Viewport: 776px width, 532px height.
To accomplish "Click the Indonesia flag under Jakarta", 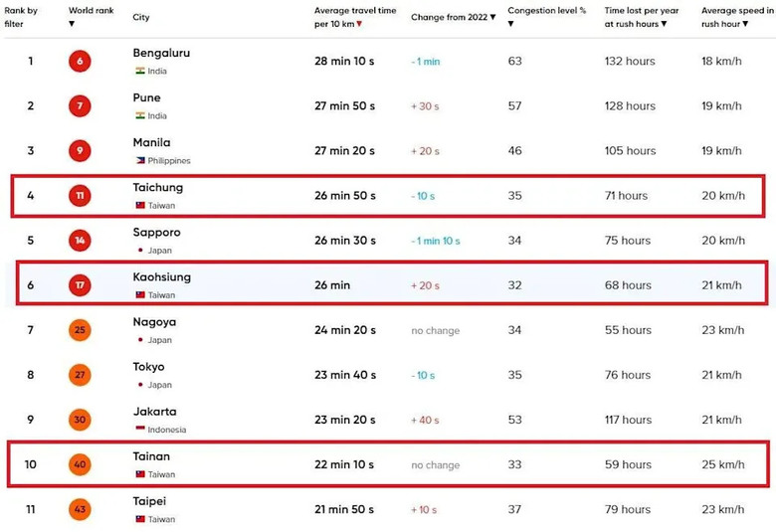I will (x=140, y=429).
